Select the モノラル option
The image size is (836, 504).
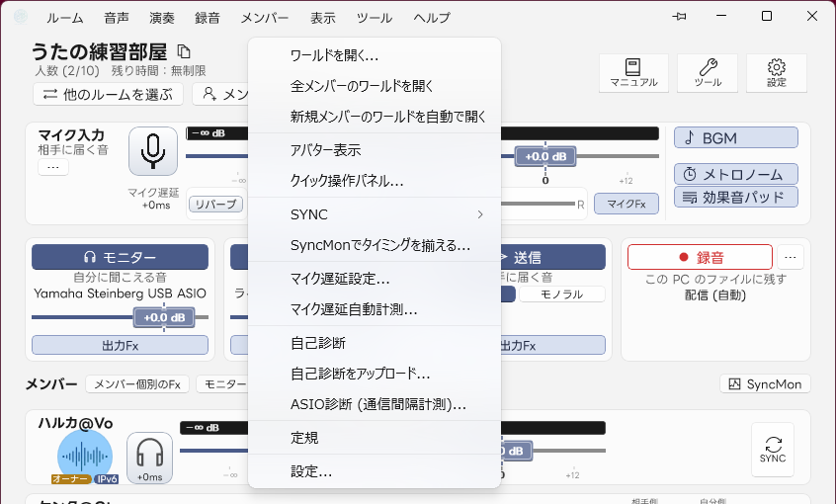[x=561, y=294]
